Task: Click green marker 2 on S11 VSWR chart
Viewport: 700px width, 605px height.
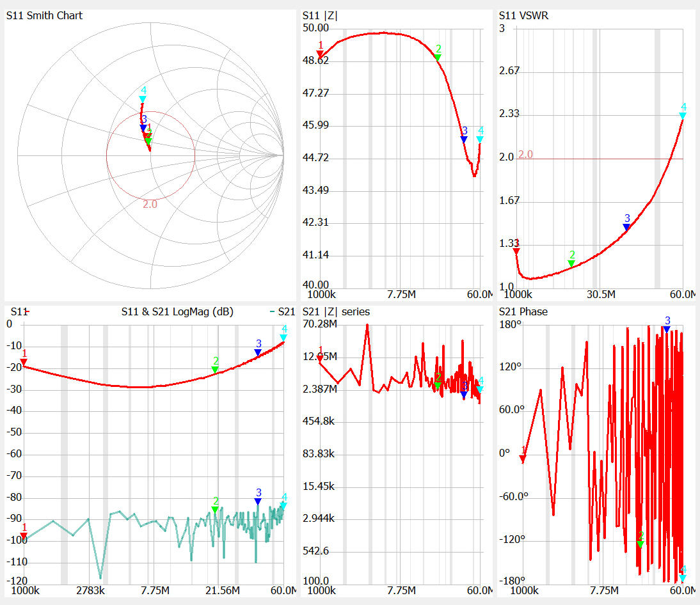Action: coord(571,263)
